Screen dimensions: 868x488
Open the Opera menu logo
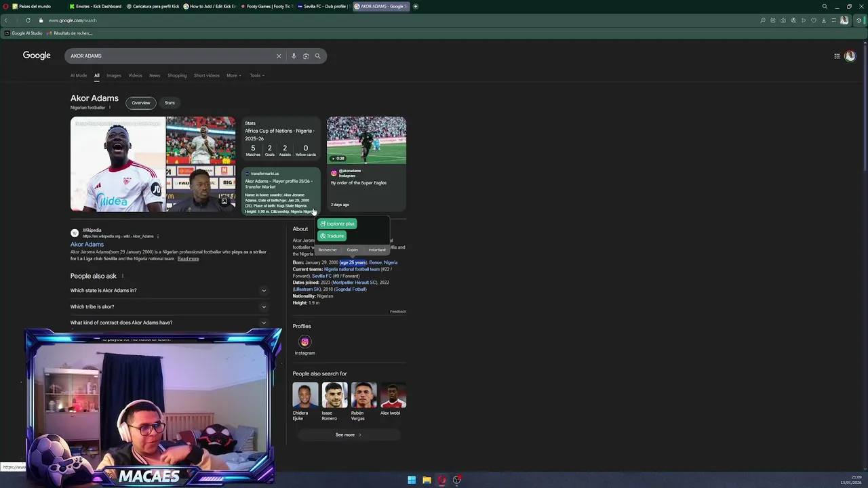tap(5, 6)
